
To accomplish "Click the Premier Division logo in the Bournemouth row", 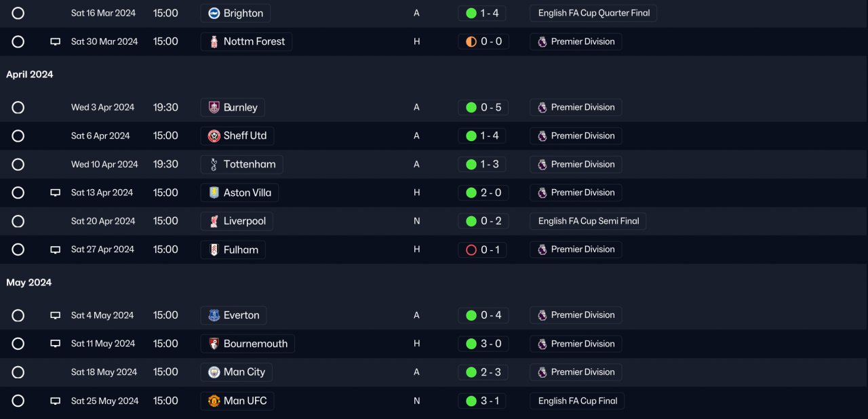I will click(542, 344).
